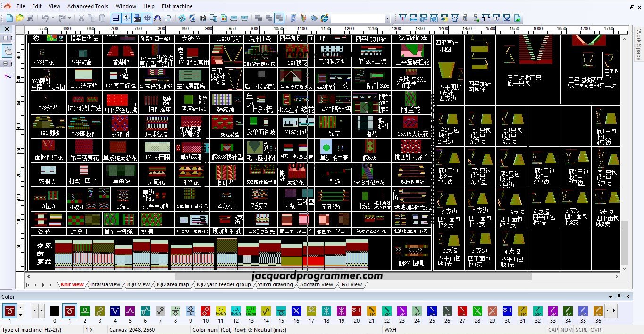
Task: Switch to the Intarsia view tab
Action: [105, 284]
